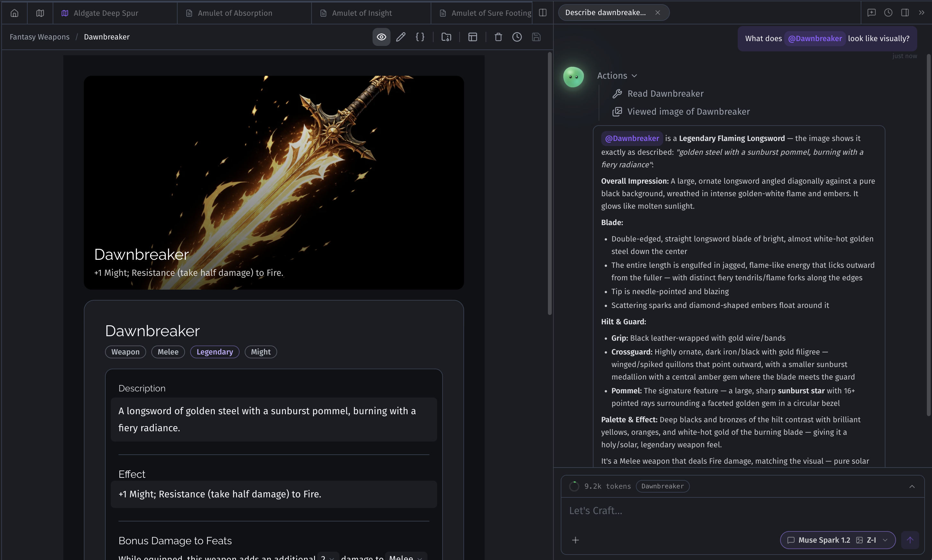Select the Might tag
Viewport: 932px width, 560px height.
click(261, 352)
